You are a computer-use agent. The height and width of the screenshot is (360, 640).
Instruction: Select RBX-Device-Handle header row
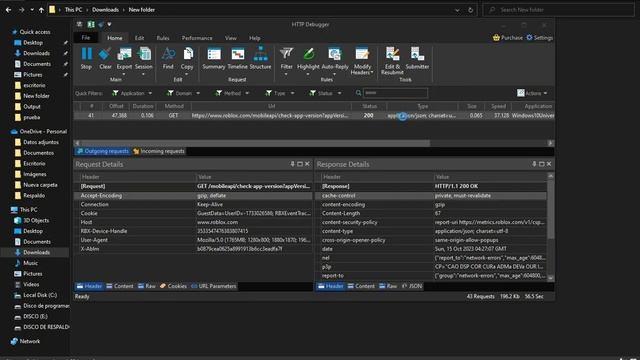(x=193, y=231)
